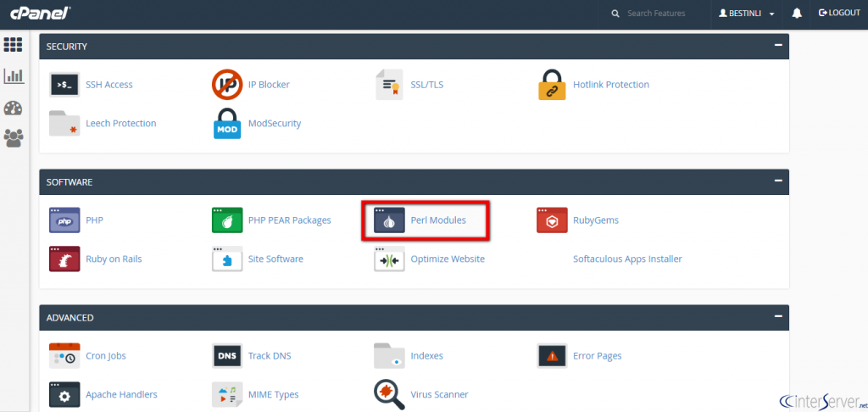
Task: Open the Error Pages link
Action: [x=598, y=355]
